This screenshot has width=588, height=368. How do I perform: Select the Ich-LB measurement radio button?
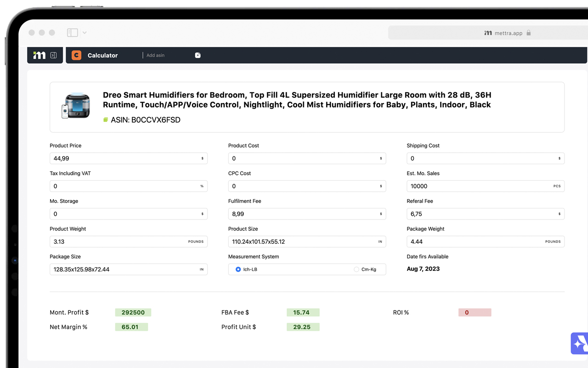pos(238,269)
